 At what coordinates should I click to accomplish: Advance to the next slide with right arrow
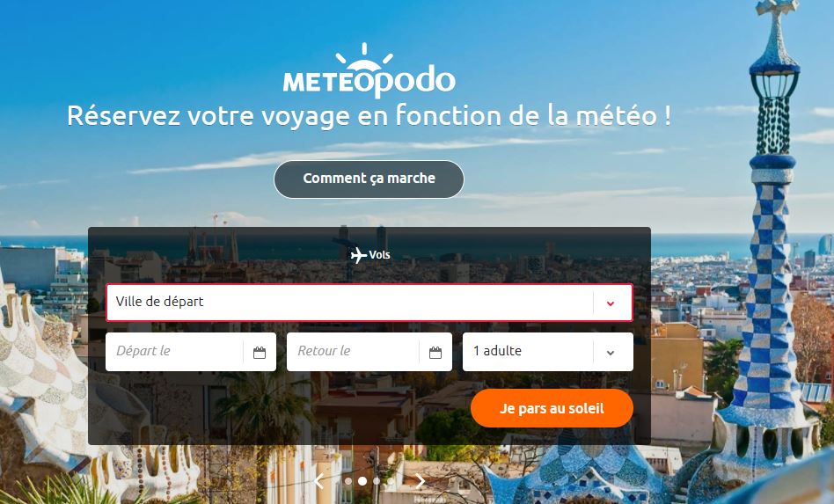421,481
